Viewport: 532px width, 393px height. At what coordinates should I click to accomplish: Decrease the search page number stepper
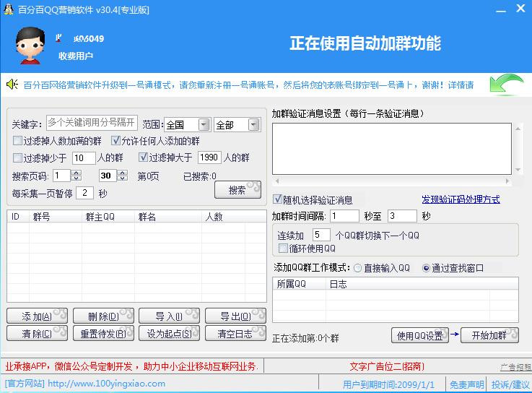(x=76, y=178)
